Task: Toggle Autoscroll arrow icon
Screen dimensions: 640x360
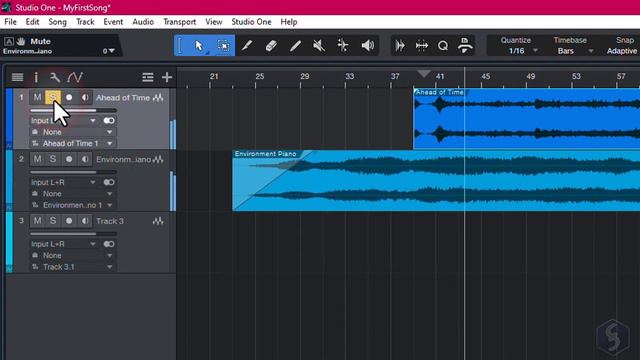Action: coord(400,45)
